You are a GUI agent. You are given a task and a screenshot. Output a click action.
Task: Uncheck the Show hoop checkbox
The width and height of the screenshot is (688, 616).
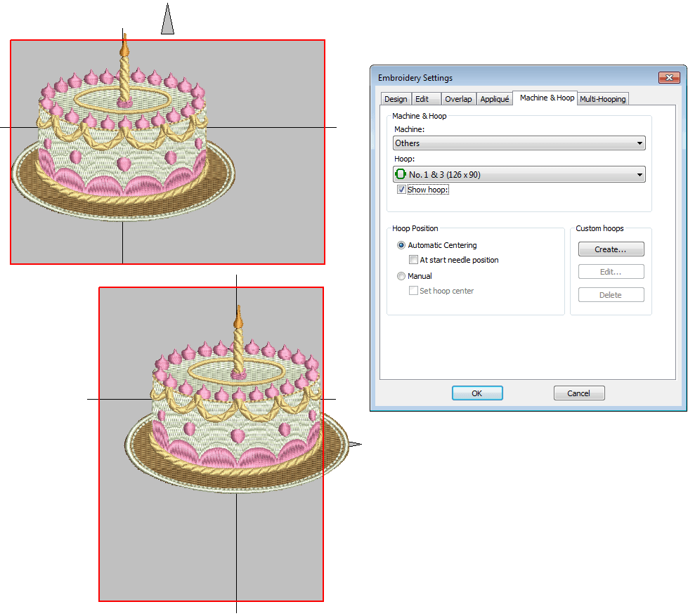401,190
